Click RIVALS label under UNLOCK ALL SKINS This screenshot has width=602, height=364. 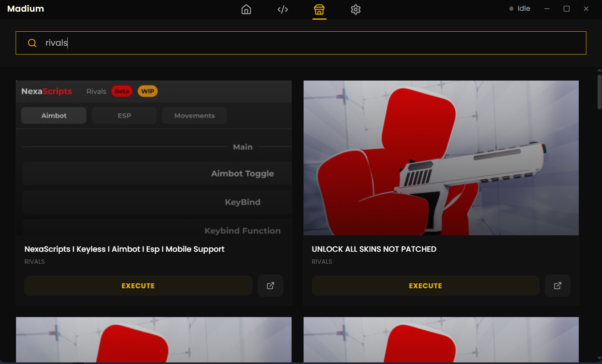[x=322, y=262]
